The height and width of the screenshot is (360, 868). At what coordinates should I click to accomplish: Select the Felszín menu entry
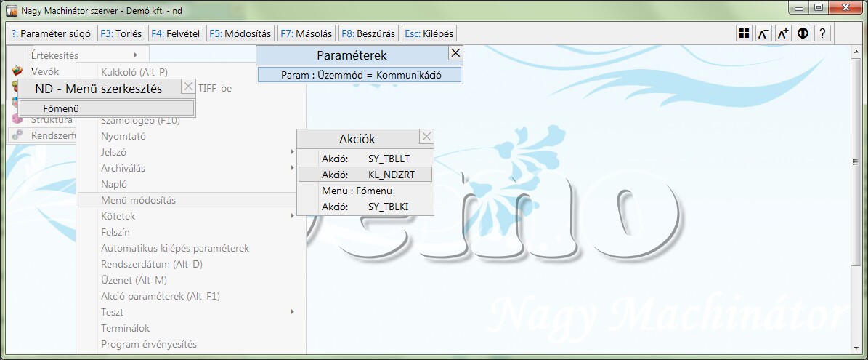point(115,232)
